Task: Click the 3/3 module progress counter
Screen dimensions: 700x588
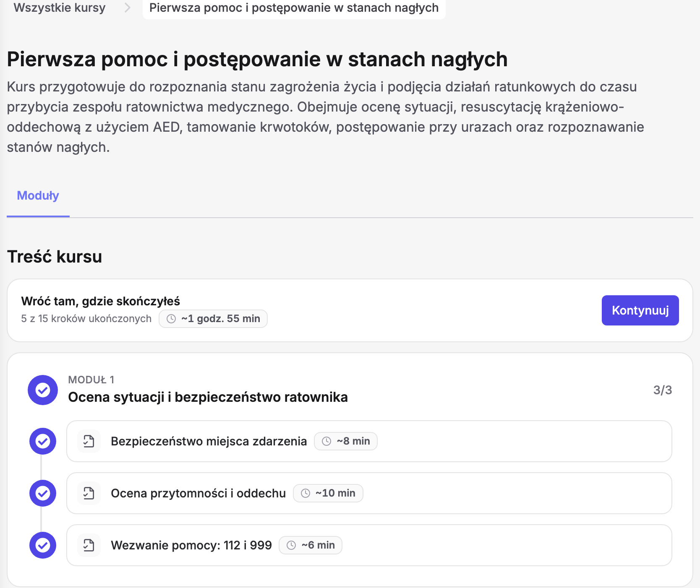Action: pos(663,390)
